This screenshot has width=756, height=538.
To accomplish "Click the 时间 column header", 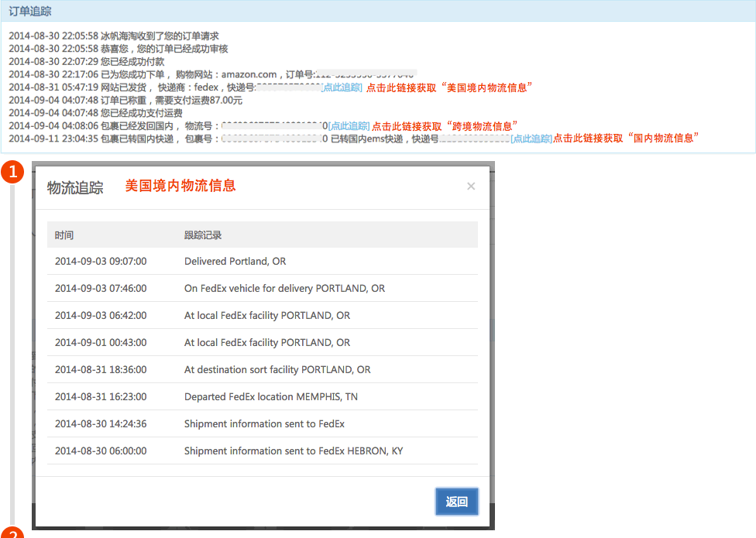I will [x=64, y=235].
